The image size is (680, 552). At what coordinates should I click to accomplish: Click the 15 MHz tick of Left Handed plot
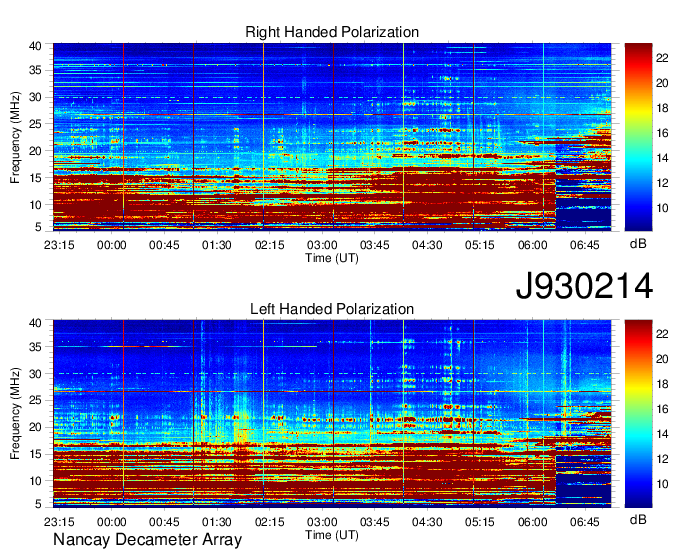coord(36,454)
